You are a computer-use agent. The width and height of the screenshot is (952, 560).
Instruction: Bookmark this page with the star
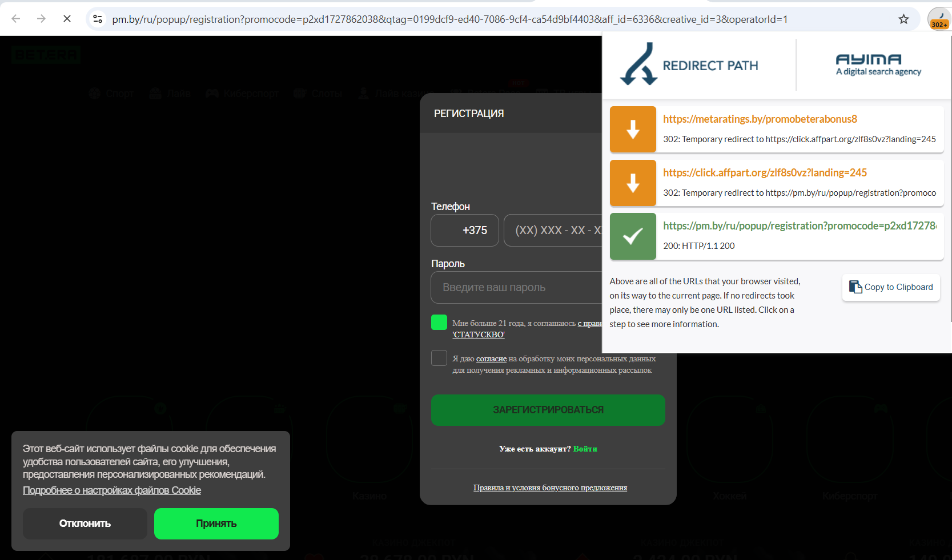coord(903,19)
